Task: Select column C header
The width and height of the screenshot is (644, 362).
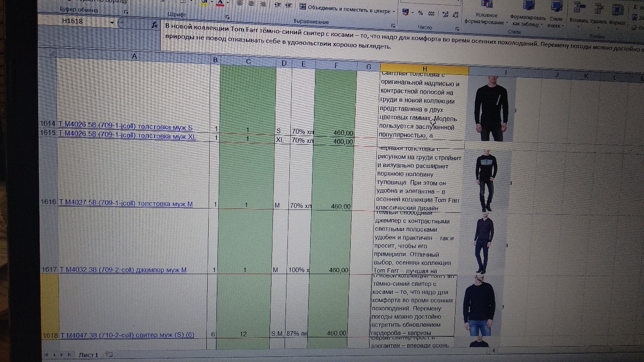Action: pyautogui.click(x=248, y=61)
